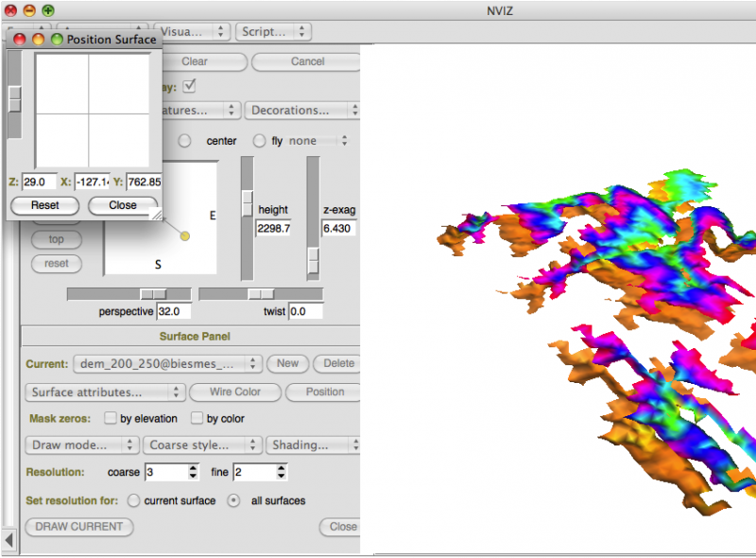Image resolution: width=756 pixels, height=558 pixels.
Task: Click the fine resolution stepper arrows
Action: click(x=282, y=472)
